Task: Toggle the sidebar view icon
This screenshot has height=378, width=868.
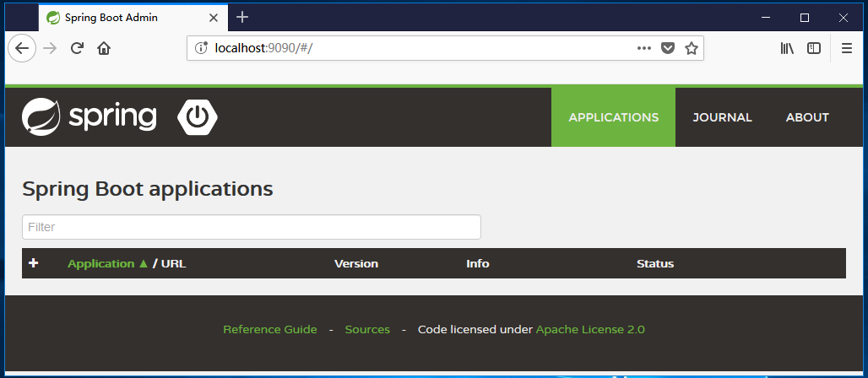Action: tap(814, 48)
